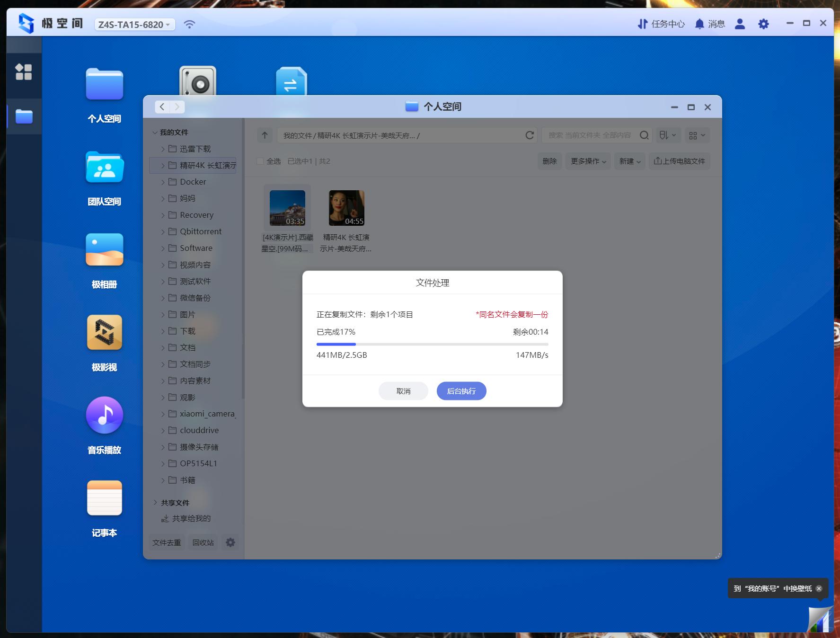Open the 音乐播放 music player icon
This screenshot has width=840, height=638.
(x=105, y=415)
